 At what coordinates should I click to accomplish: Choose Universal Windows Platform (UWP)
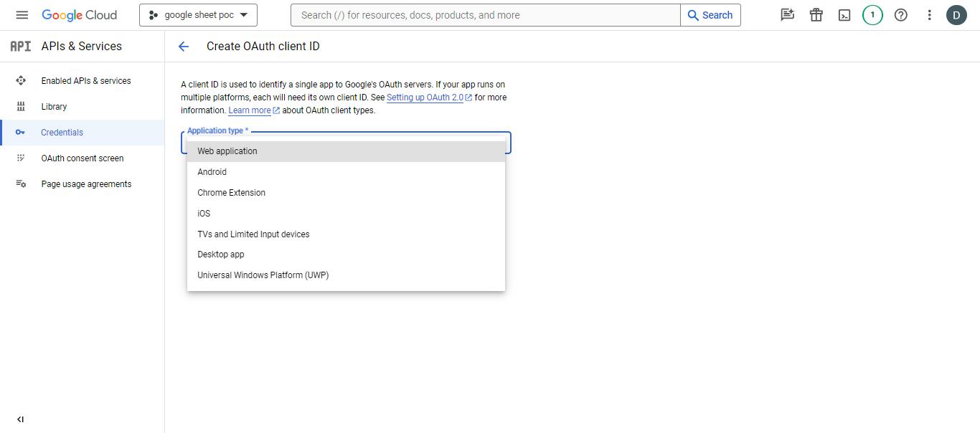(346, 275)
